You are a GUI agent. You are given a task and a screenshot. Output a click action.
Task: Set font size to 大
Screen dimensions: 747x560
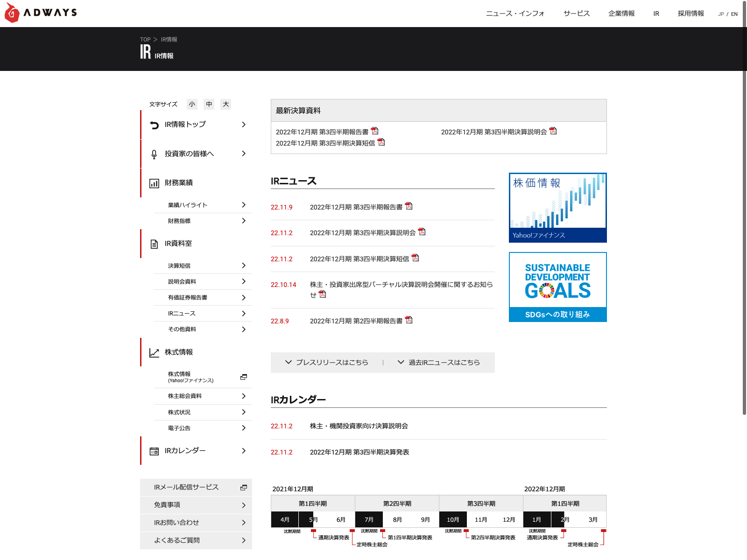coord(226,104)
